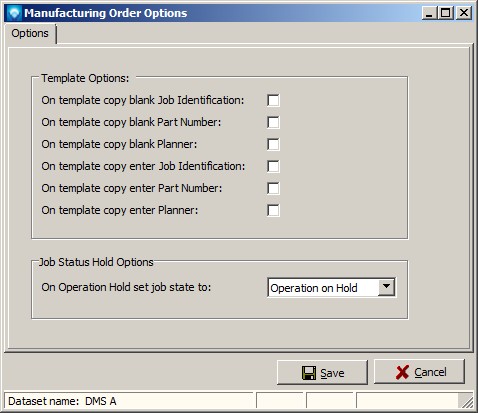Save the manufacturing order options
The height and width of the screenshot is (413, 478).
coord(322,372)
